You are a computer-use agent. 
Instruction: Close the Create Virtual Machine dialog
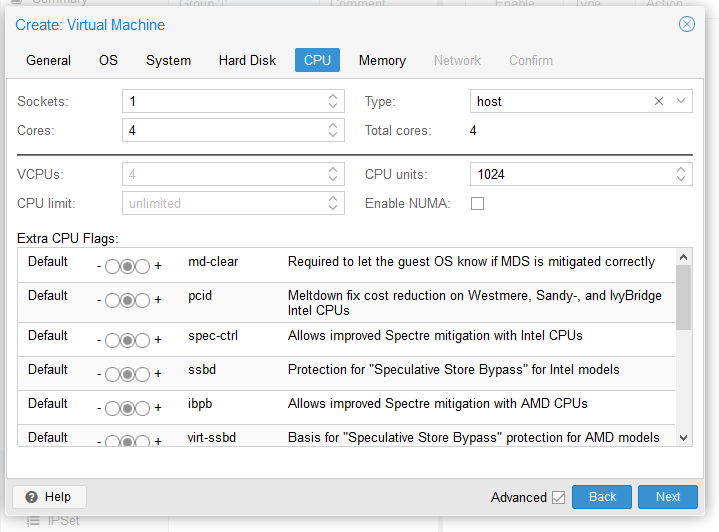coord(686,24)
